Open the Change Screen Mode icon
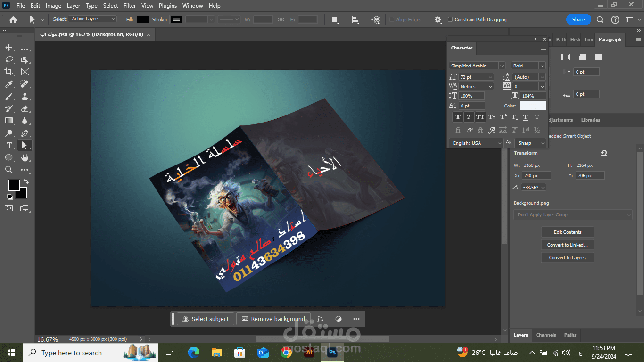The image size is (644, 362). pos(25,208)
